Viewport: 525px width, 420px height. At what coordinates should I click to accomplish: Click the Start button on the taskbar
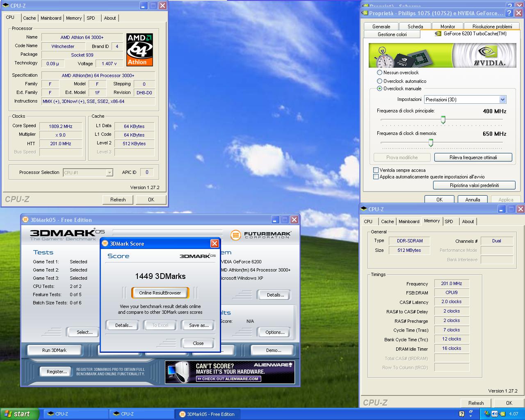(x=20, y=414)
